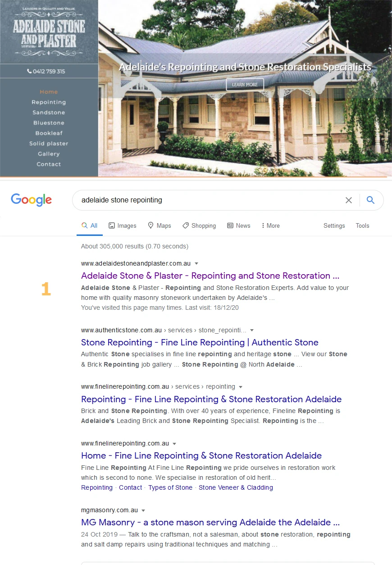Viewport: 392px width, 565px height.
Task: Click the Repointing sitelink under Fine Line
Action: point(97,487)
